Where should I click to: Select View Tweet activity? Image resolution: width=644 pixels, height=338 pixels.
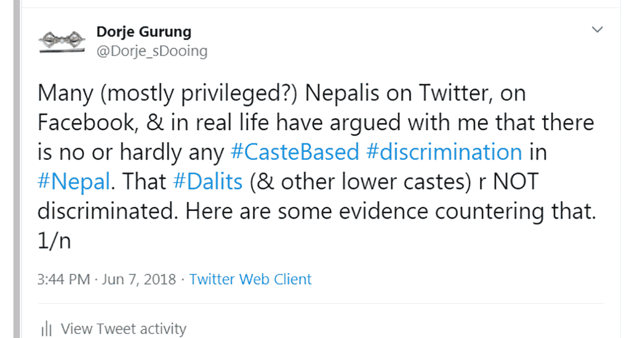coord(124,328)
